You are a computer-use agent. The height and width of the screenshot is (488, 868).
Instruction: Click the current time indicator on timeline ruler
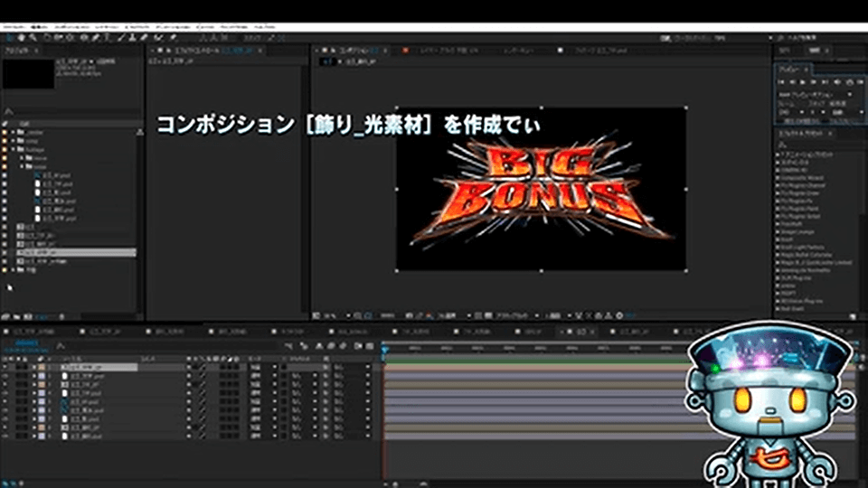click(384, 347)
